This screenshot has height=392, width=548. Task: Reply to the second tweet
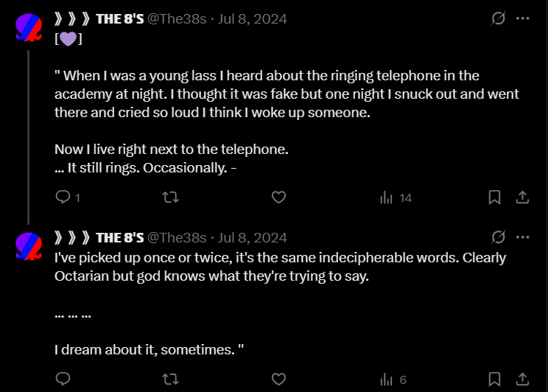[63, 379]
